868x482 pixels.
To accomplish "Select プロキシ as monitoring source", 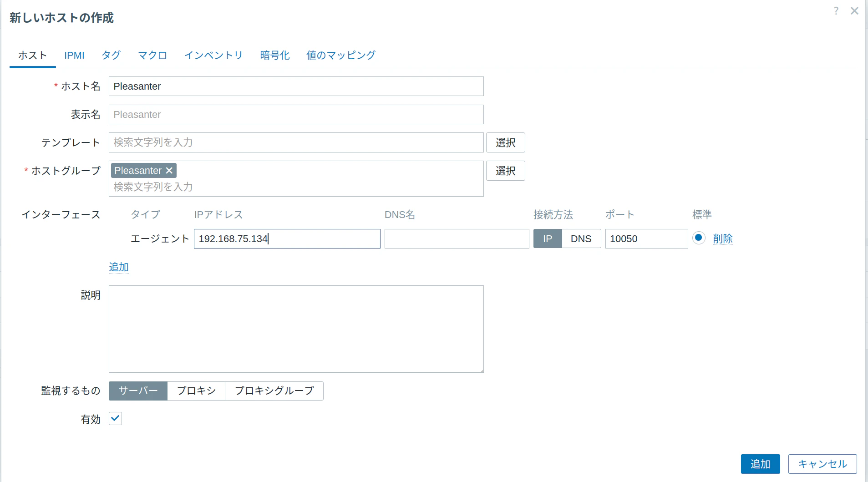I will [196, 391].
